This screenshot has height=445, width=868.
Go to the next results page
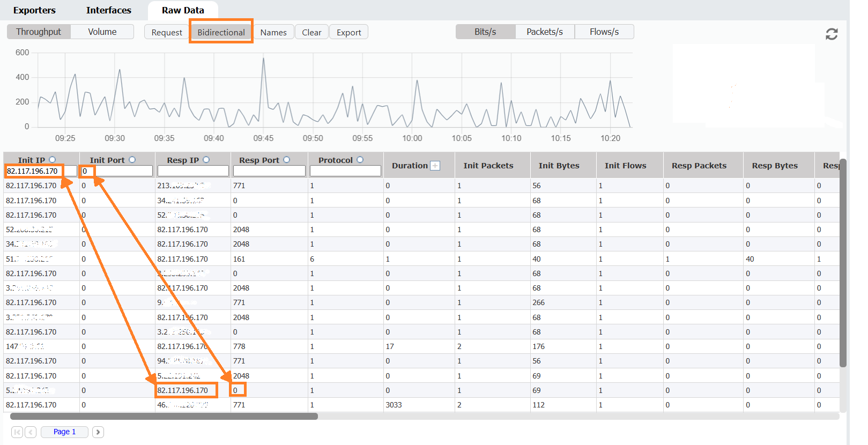(x=98, y=432)
